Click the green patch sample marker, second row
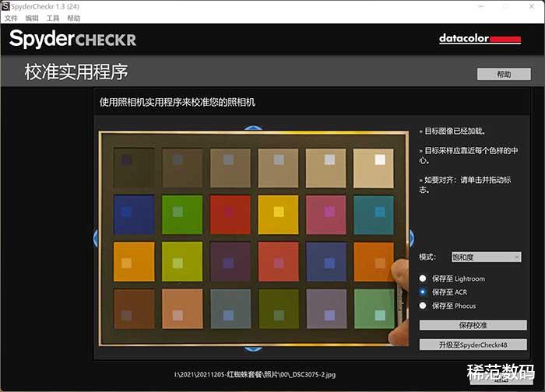 point(178,212)
